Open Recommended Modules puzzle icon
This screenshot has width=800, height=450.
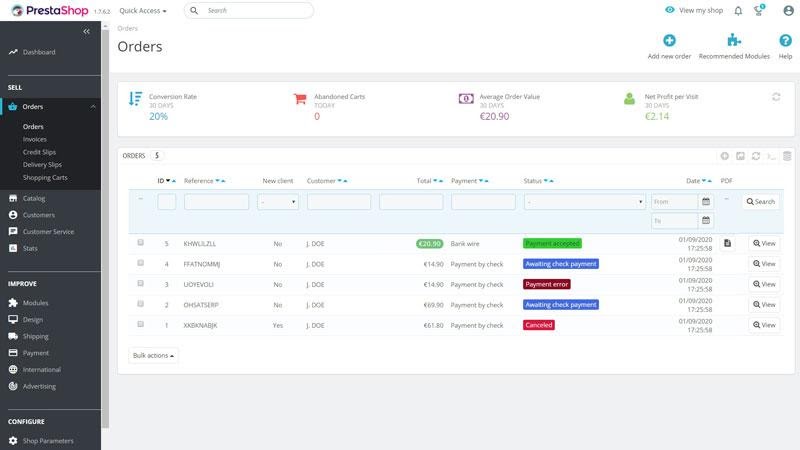pos(734,41)
